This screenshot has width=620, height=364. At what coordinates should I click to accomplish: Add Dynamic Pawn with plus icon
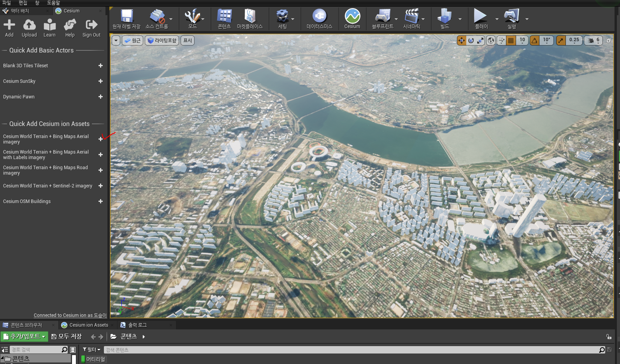point(100,97)
